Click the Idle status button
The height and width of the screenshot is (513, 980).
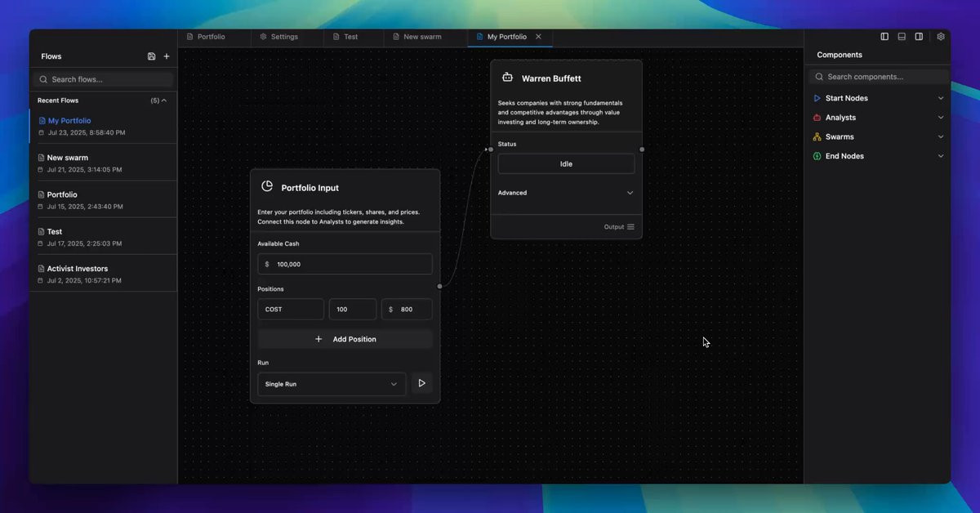pos(566,163)
